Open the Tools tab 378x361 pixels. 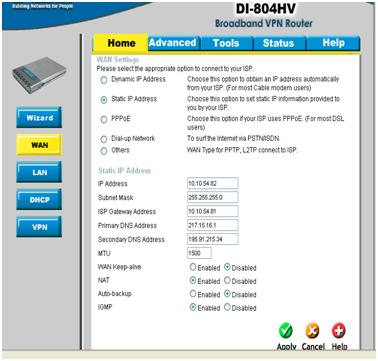pos(226,43)
